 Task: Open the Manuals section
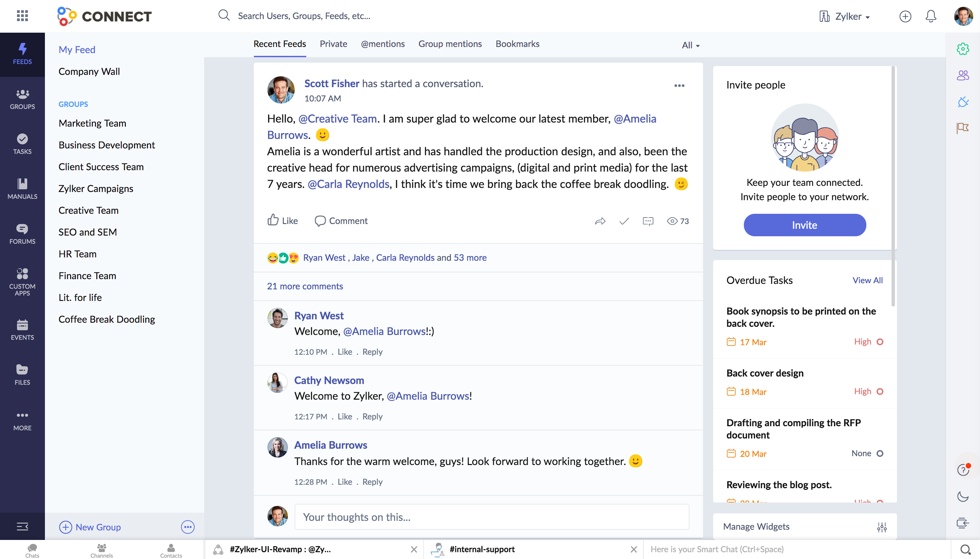point(22,188)
